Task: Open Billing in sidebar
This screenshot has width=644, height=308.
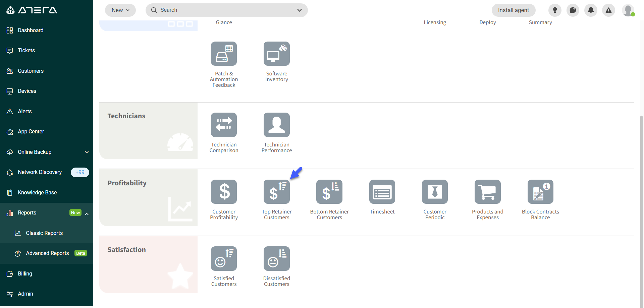Action: [47, 273]
